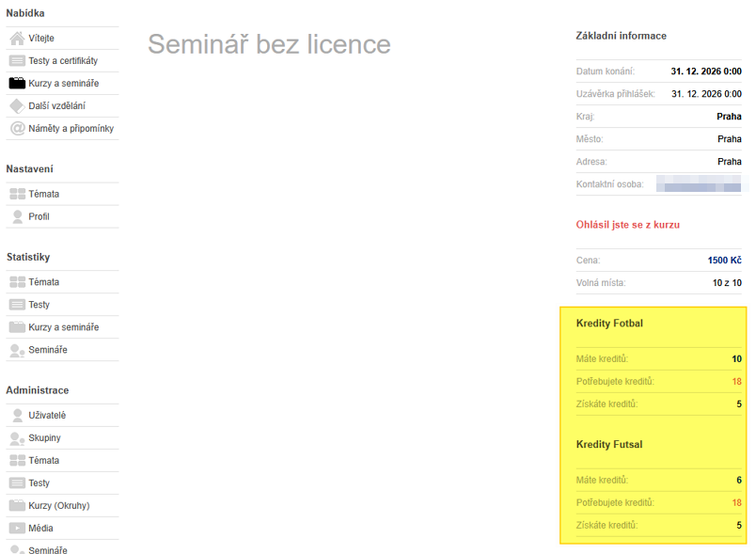The height and width of the screenshot is (554, 756).
Task: Click the house icon beside Vítejte
Action: coord(17,39)
